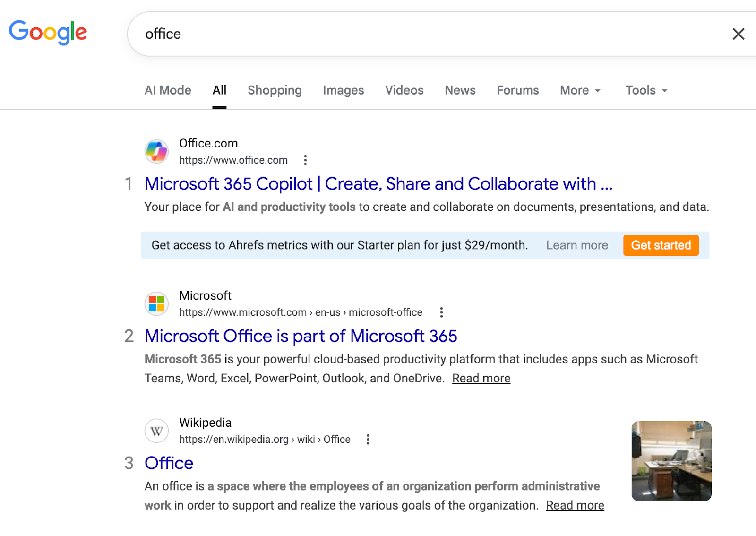Image resolution: width=756 pixels, height=536 pixels.
Task: Open Microsoft 365 Copilot result title
Action: (x=378, y=184)
